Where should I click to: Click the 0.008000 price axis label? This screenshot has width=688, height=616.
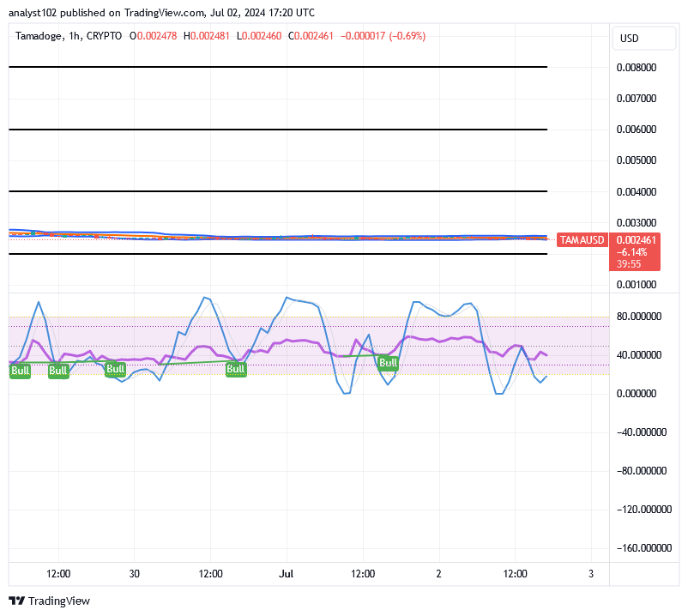tap(637, 68)
